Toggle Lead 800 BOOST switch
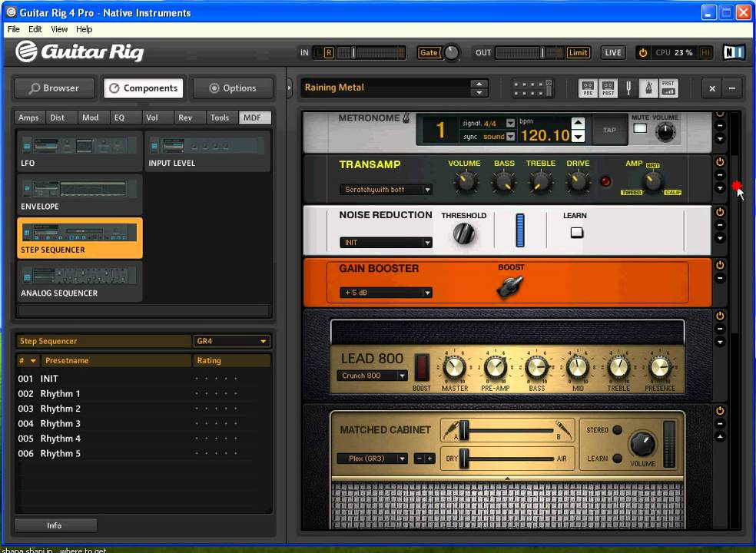The width and height of the screenshot is (756, 553). (422, 367)
